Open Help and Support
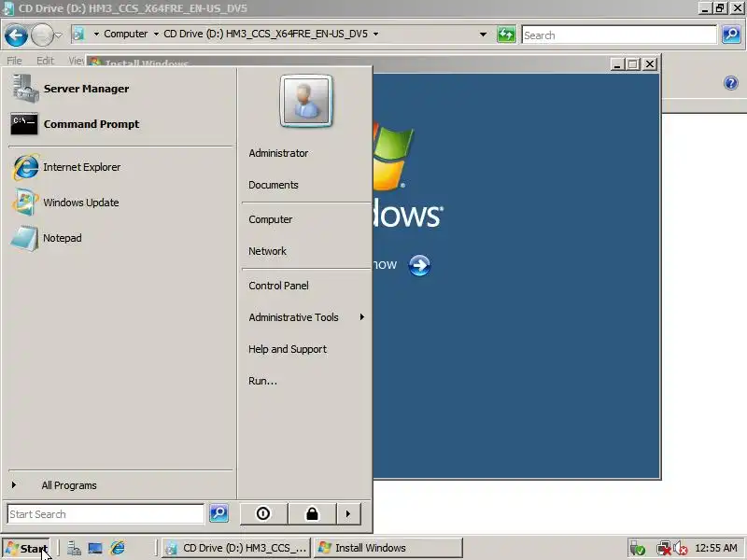747x560 pixels. coord(288,349)
